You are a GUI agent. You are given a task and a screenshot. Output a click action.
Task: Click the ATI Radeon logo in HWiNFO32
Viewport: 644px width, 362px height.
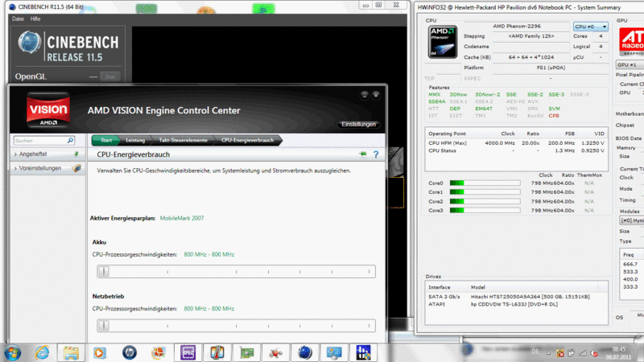click(632, 42)
